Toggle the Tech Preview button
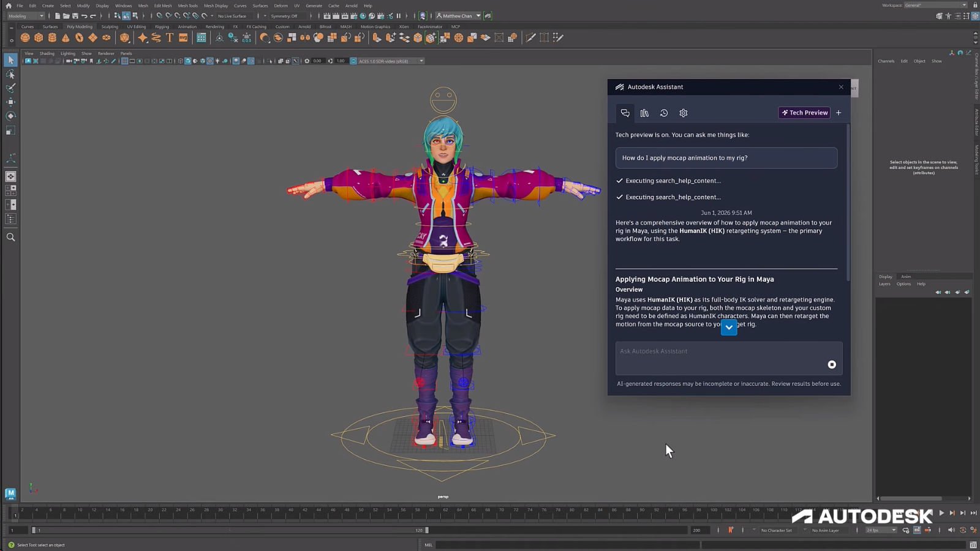The height and width of the screenshot is (551, 980). (x=805, y=113)
